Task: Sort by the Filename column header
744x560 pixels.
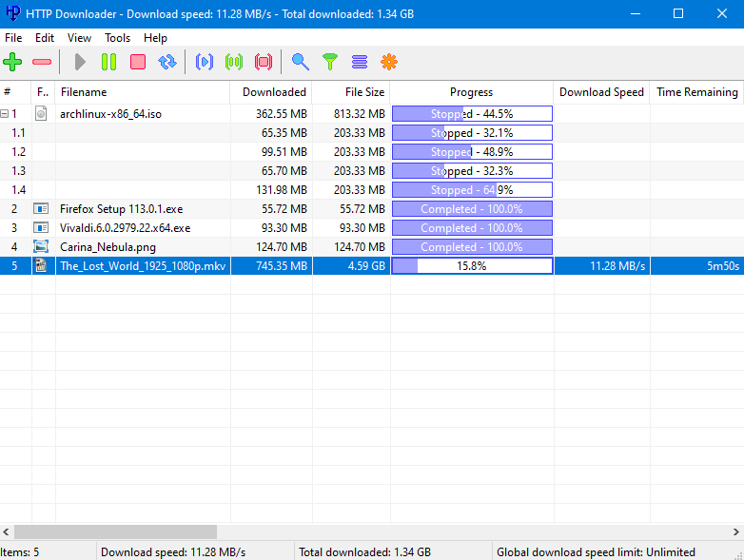Action: pos(143,92)
